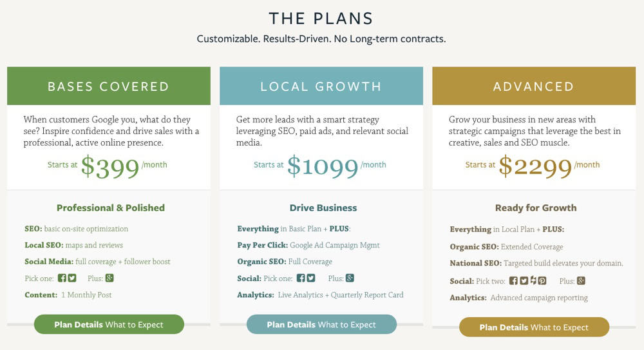Click the Google Plus icon in Local Growth plan
644x350 pixels.
coord(350,278)
